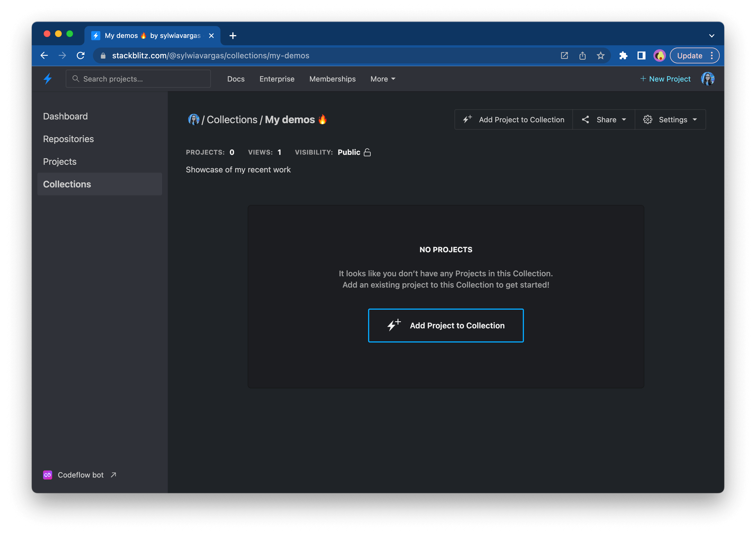Open the tab search chevron

coord(712,36)
